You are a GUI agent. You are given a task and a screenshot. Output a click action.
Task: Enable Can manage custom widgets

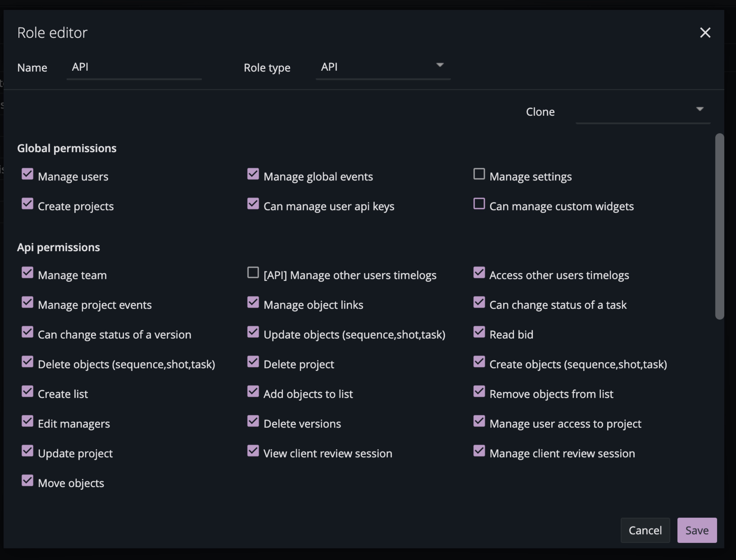479,204
